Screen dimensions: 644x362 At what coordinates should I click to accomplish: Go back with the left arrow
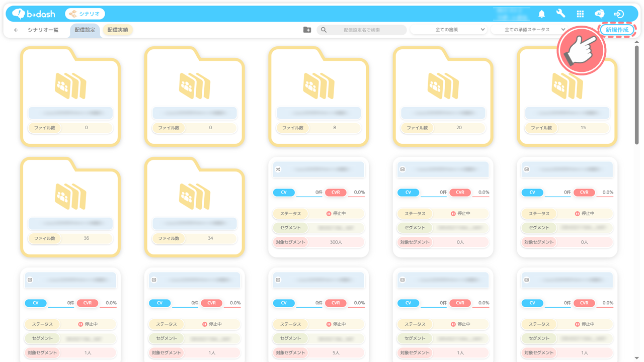click(16, 30)
